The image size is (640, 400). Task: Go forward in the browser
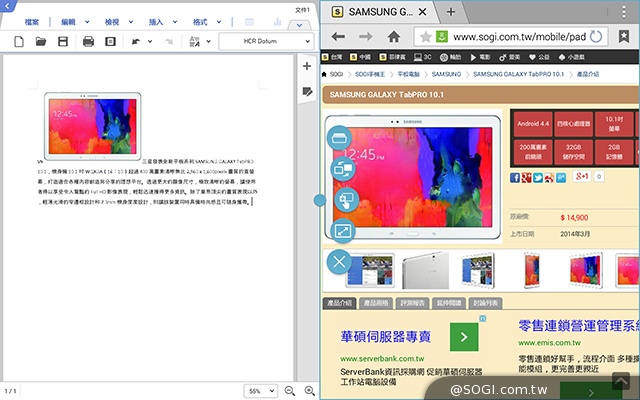(365, 37)
